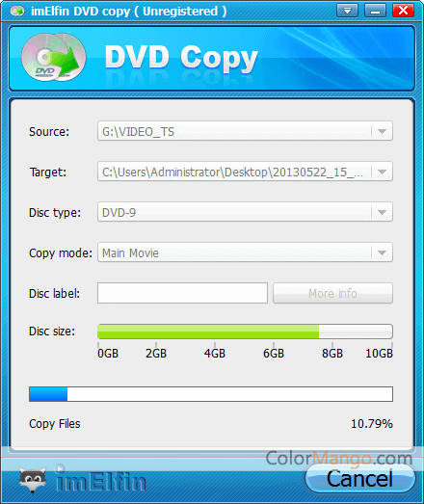
Task: Click the DVD Copy banner title
Action: click(x=181, y=57)
